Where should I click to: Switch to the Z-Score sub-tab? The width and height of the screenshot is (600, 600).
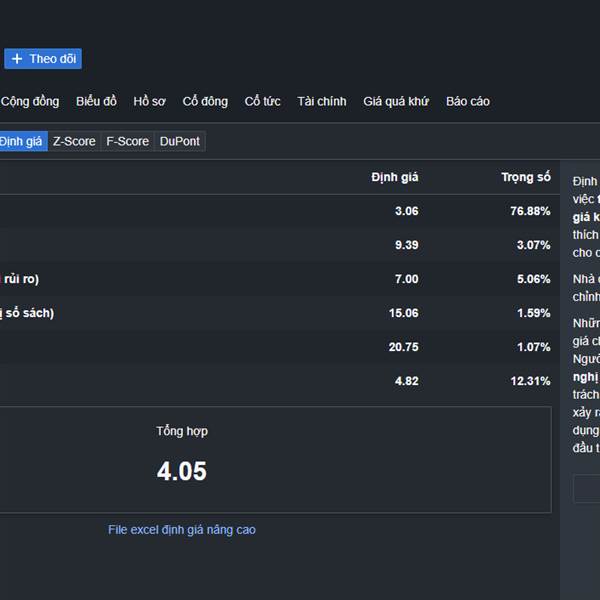[74, 141]
